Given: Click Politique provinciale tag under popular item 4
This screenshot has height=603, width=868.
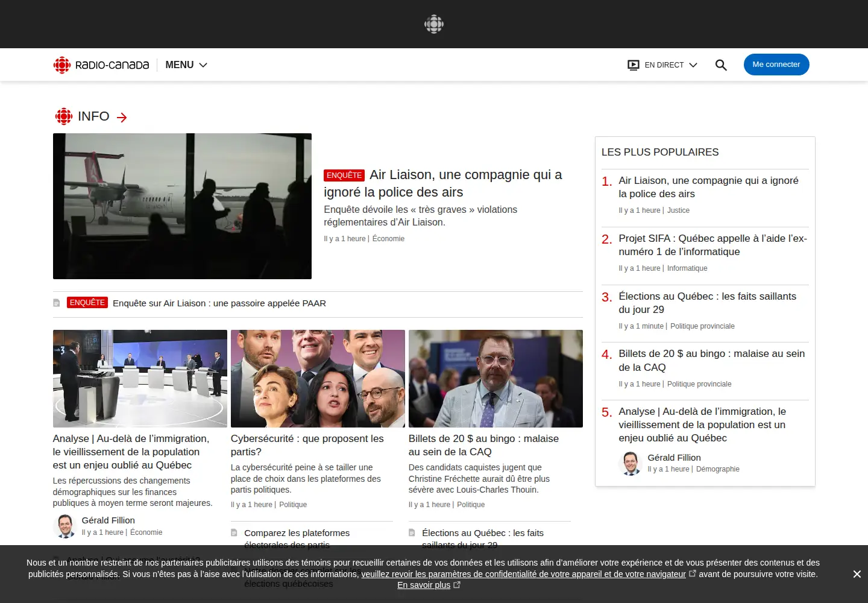Looking at the screenshot, I should coord(699,384).
